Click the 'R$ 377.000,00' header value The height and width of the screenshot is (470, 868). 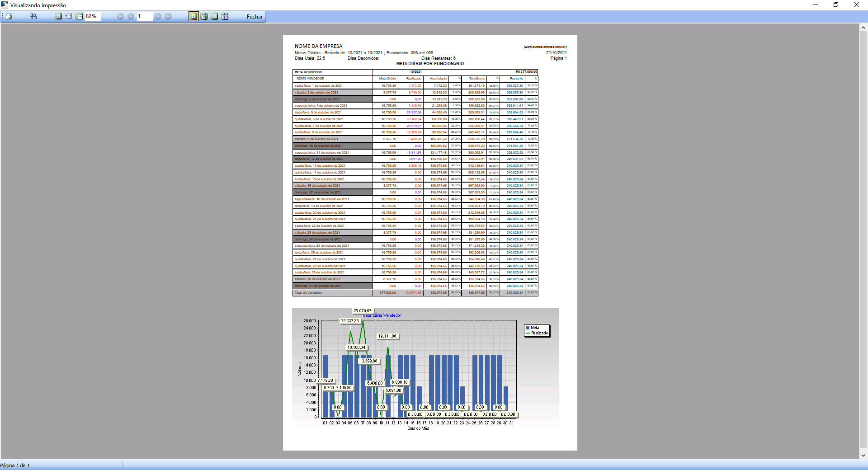(526, 72)
